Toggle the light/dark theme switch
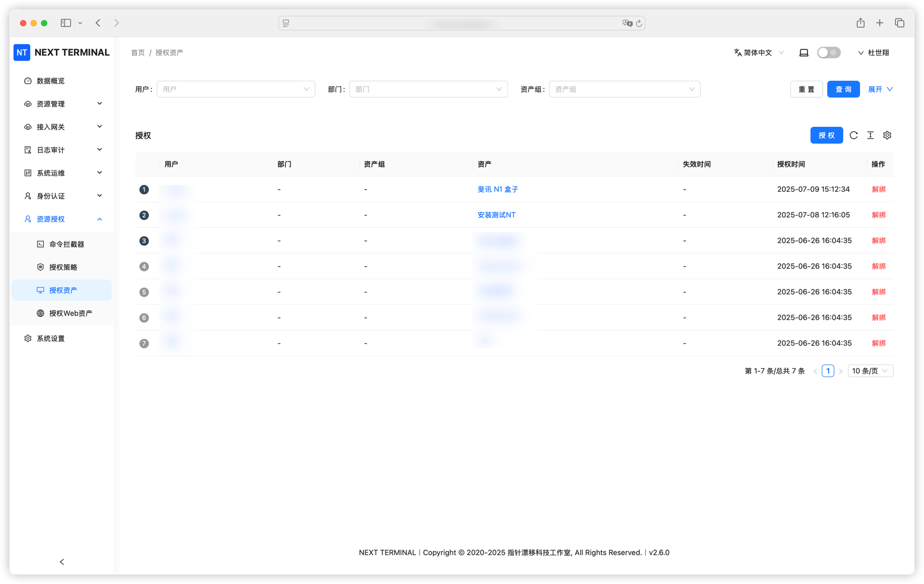This screenshot has height=584, width=924. click(828, 52)
